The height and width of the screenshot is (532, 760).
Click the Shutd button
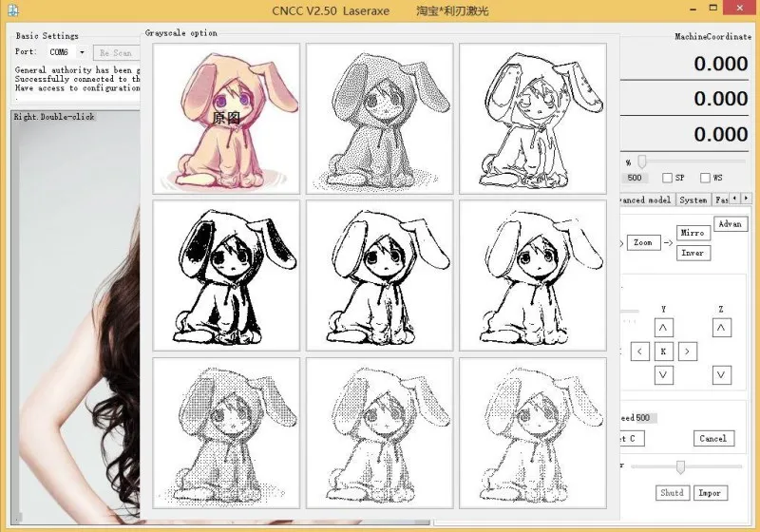pos(673,493)
